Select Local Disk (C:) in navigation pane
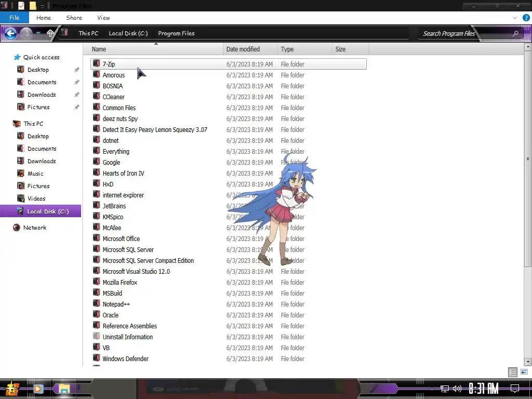532x399 pixels. tap(41, 211)
